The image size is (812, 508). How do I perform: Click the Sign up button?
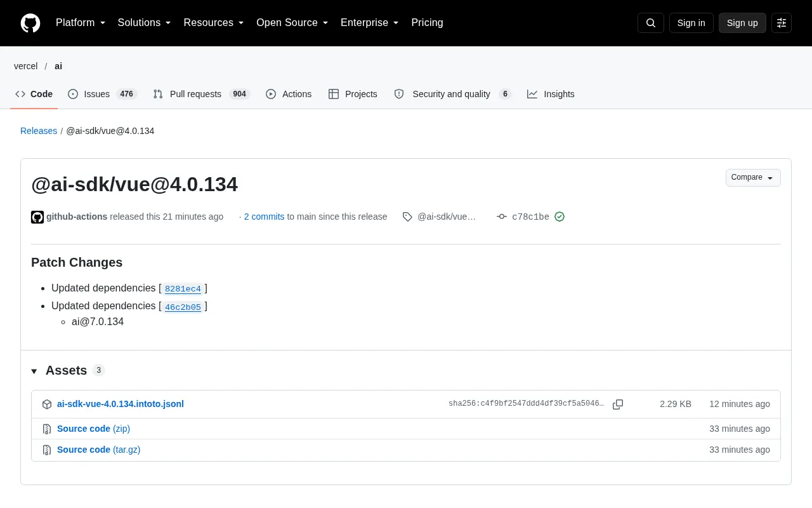click(742, 23)
